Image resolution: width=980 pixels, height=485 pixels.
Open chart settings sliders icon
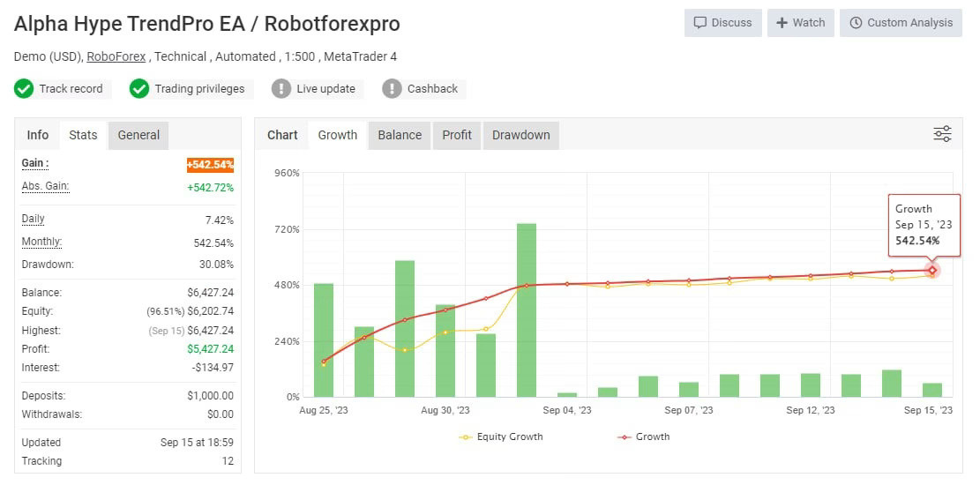942,134
